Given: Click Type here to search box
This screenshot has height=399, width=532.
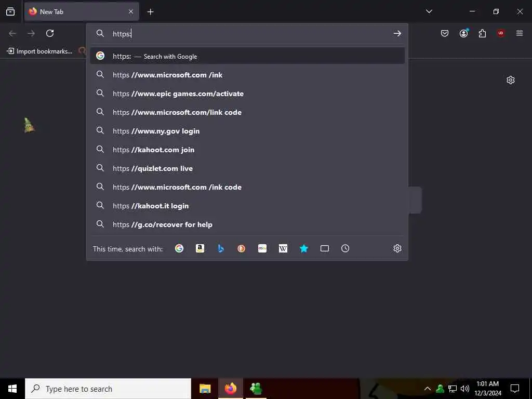Looking at the screenshot, I should [x=108, y=389].
